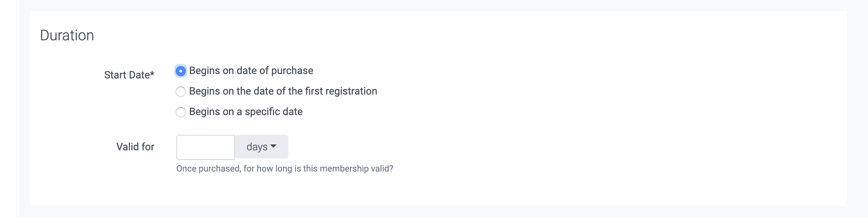Expand the validity period unit selector
Image resolution: width=868 pixels, height=217 pixels.
(261, 147)
